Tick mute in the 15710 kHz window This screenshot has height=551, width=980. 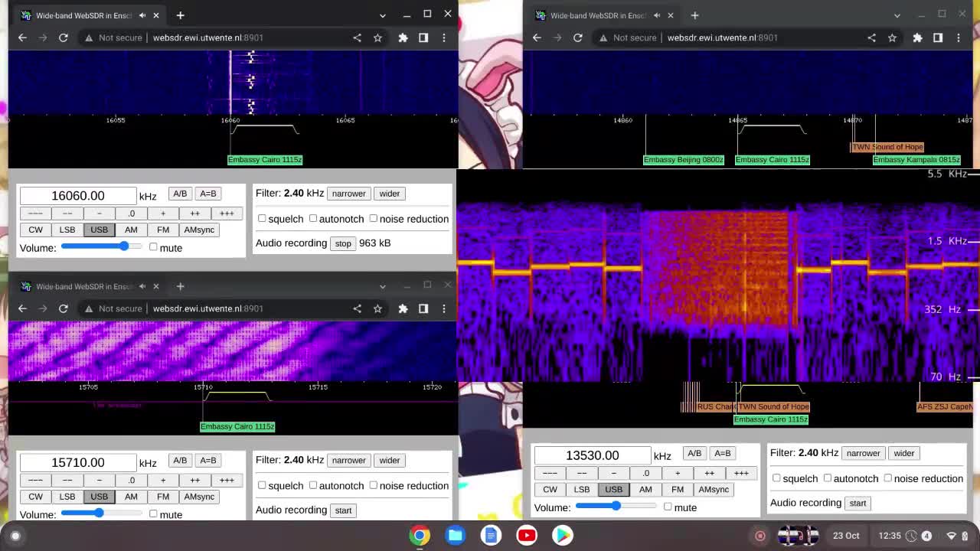(x=153, y=514)
